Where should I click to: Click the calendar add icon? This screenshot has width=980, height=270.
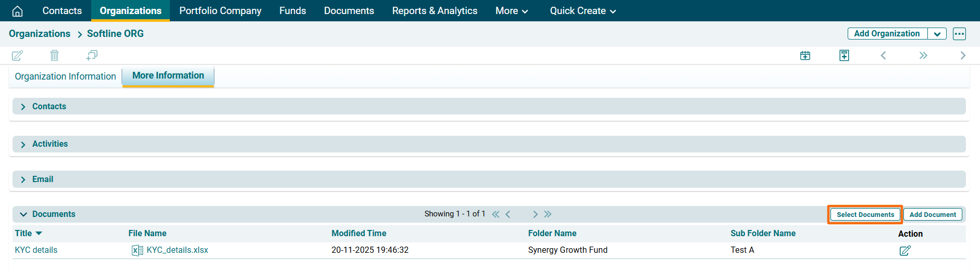805,55
